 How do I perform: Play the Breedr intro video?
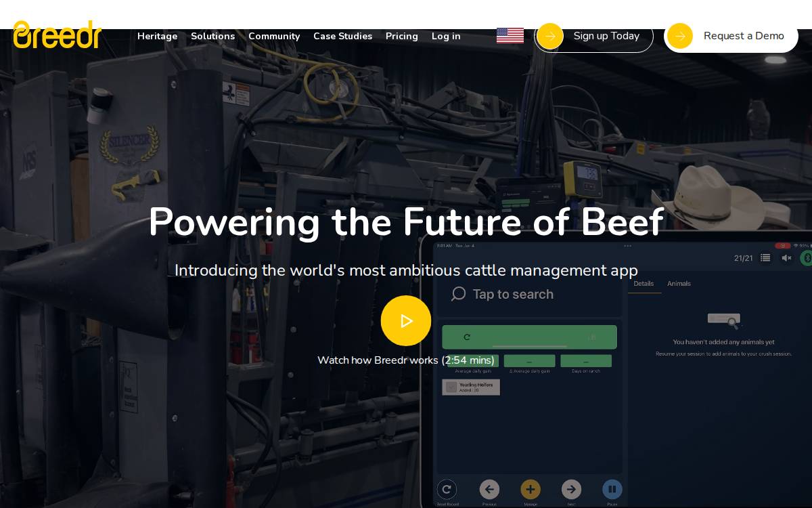tap(406, 321)
